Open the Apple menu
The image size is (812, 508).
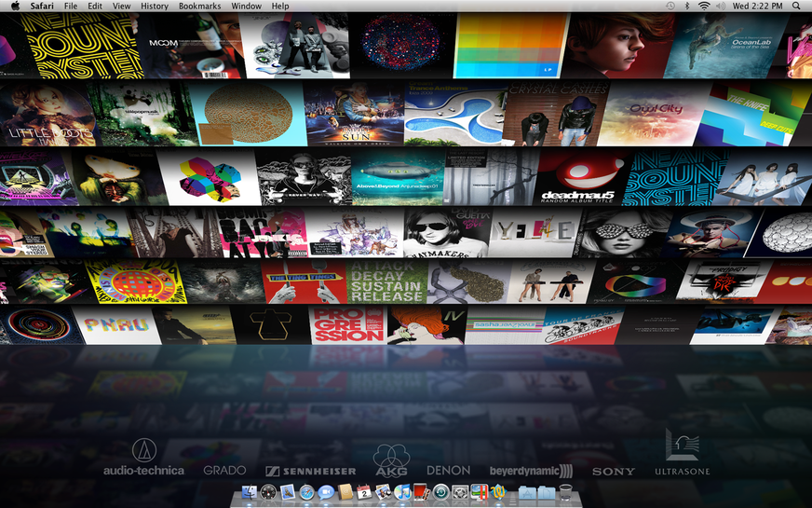pyautogui.click(x=15, y=6)
